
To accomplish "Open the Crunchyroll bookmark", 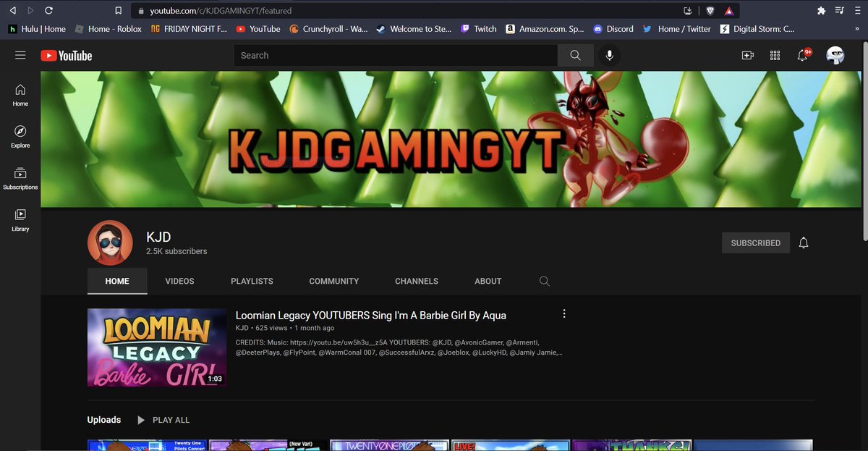I will [x=328, y=29].
